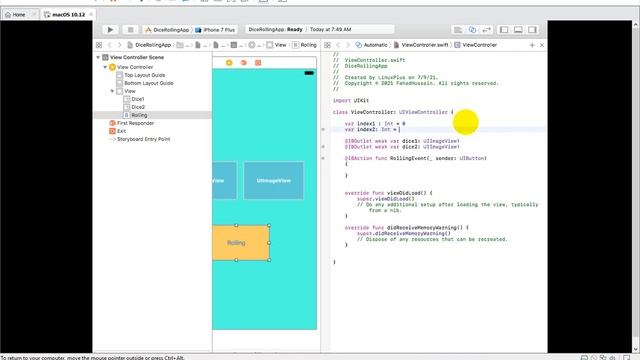640x360 pixels.
Task: Show the standard editor
Action: (458, 30)
